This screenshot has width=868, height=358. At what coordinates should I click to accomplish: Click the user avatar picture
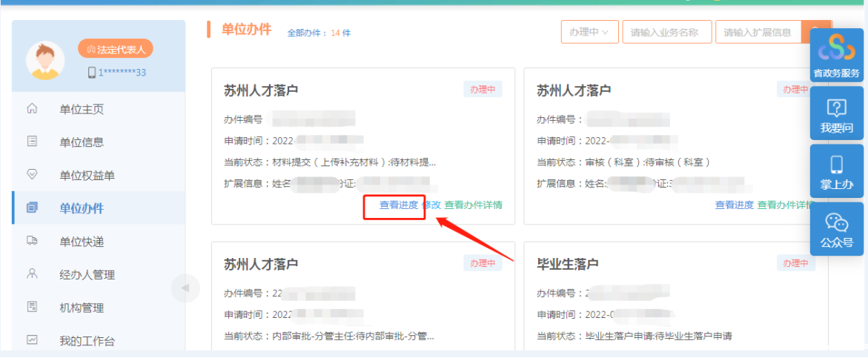[45, 61]
